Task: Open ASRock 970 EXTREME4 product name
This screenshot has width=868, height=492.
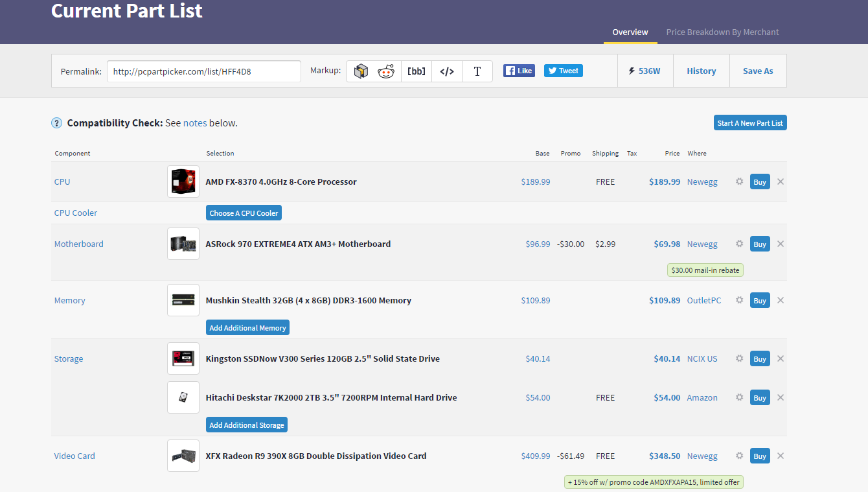Action: tap(298, 244)
